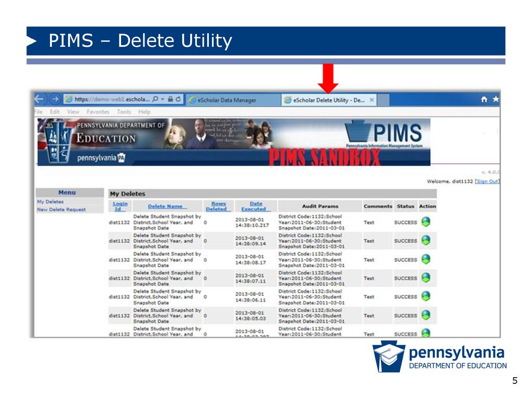Click date cell 2013-08-01 14:38:08.17
The height and width of the screenshot is (399, 532).
(251, 260)
